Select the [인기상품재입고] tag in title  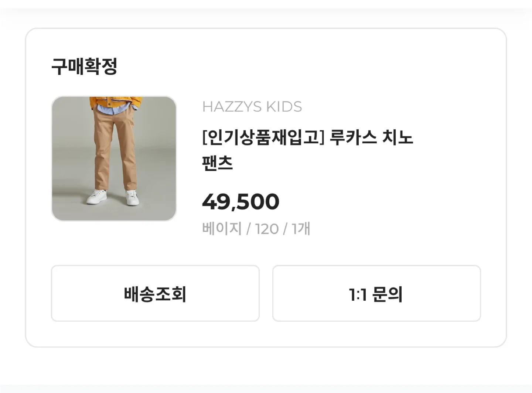263,138
